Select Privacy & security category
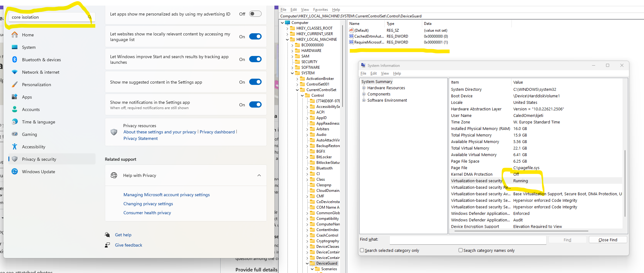The height and width of the screenshot is (273, 644). (51, 159)
